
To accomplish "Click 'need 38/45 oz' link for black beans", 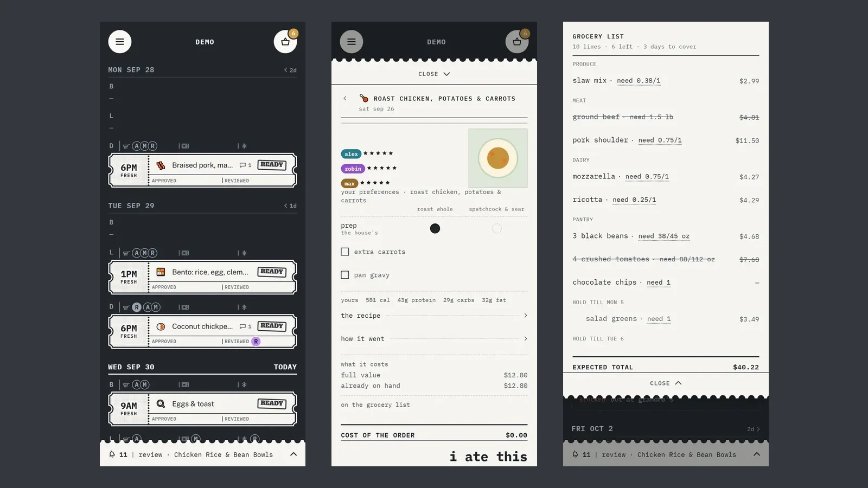I will tap(664, 236).
